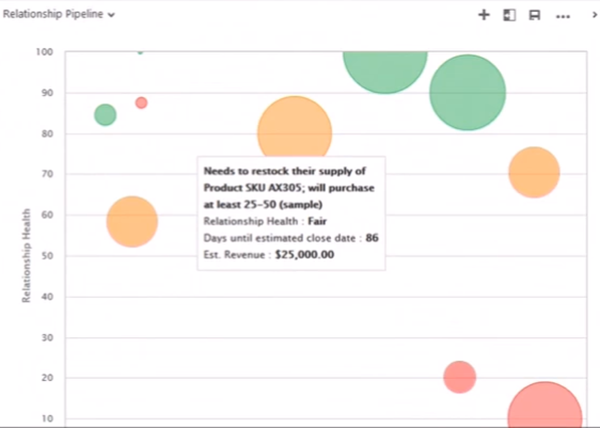Screen dimensions: 600x428
Task: Select the orange bubble at health 70 on right
Action: tap(534, 172)
